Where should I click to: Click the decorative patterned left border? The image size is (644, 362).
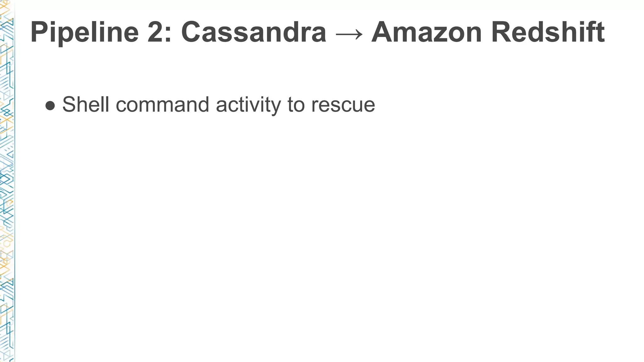pyautogui.click(x=7, y=181)
